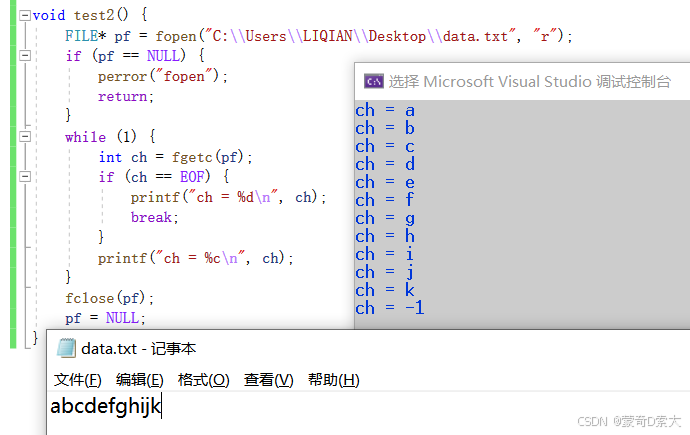Click the int ch = fgetc(pf); line

coord(176,157)
